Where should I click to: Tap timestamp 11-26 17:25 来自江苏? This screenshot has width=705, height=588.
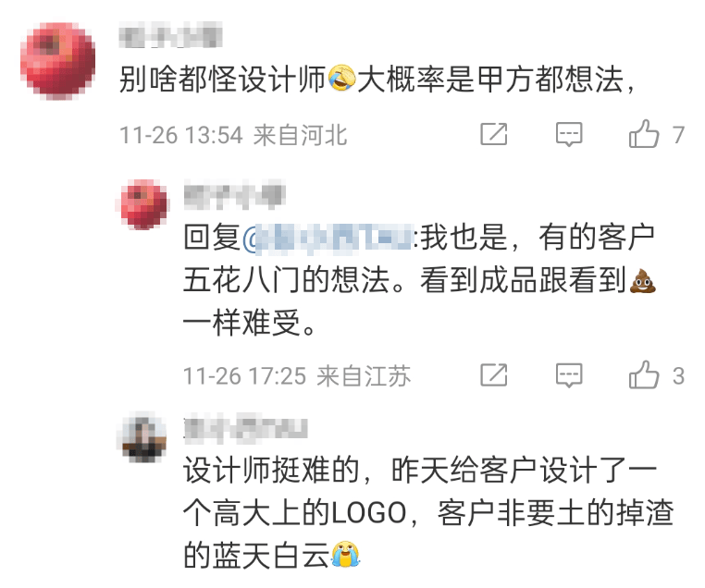tap(297, 375)
